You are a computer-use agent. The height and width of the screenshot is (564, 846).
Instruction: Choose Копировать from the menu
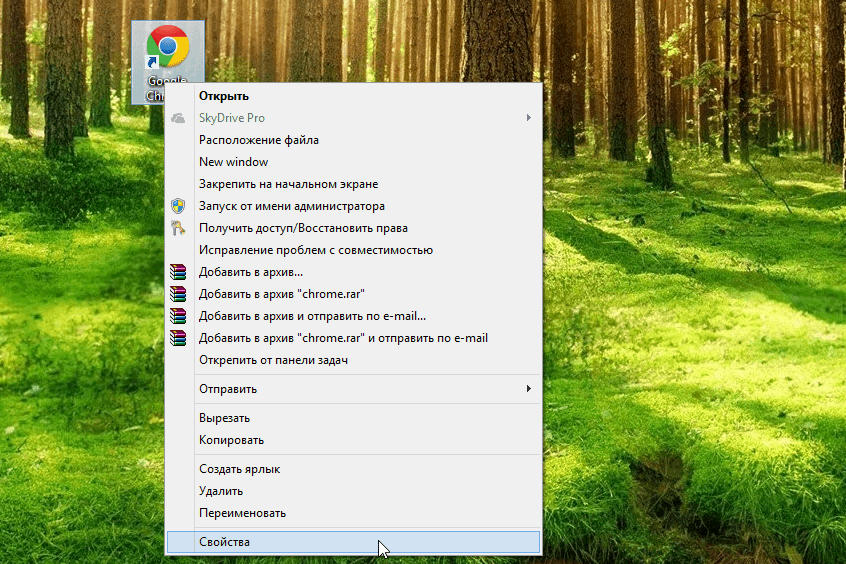[231, 440]
